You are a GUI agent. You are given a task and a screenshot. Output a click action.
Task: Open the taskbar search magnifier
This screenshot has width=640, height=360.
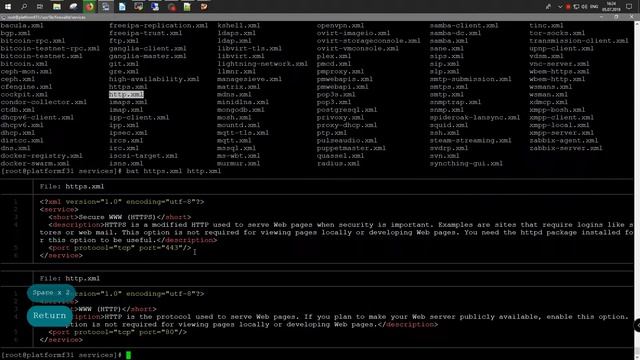click(24, 7)
